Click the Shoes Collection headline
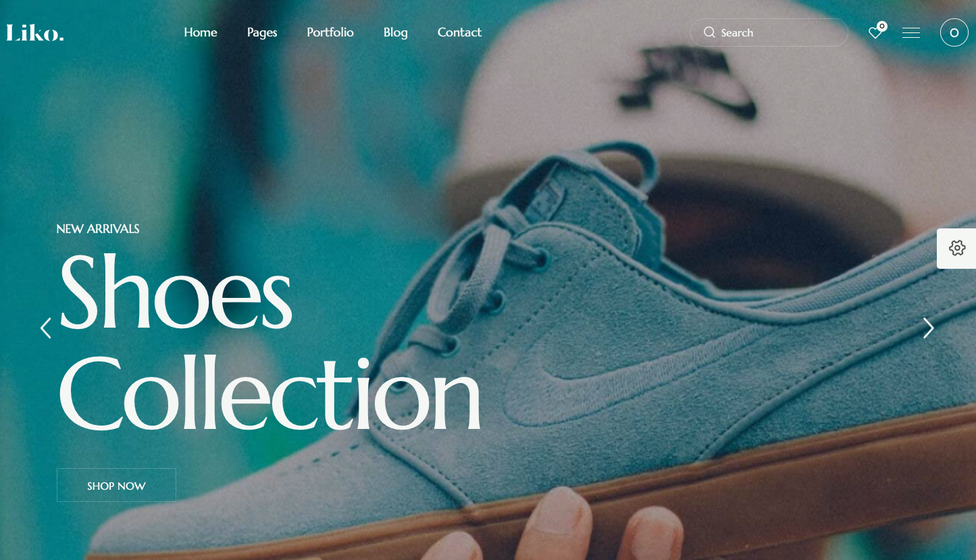 click(269, 343)
